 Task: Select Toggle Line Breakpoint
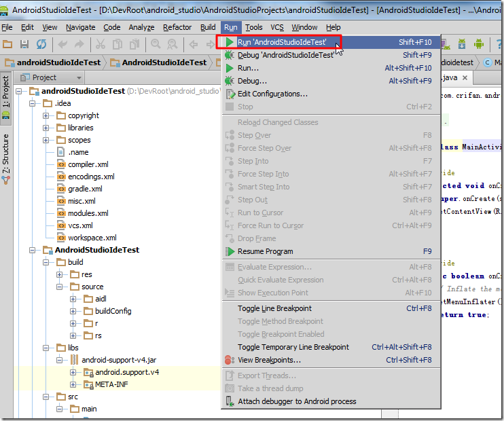point(331,308)
